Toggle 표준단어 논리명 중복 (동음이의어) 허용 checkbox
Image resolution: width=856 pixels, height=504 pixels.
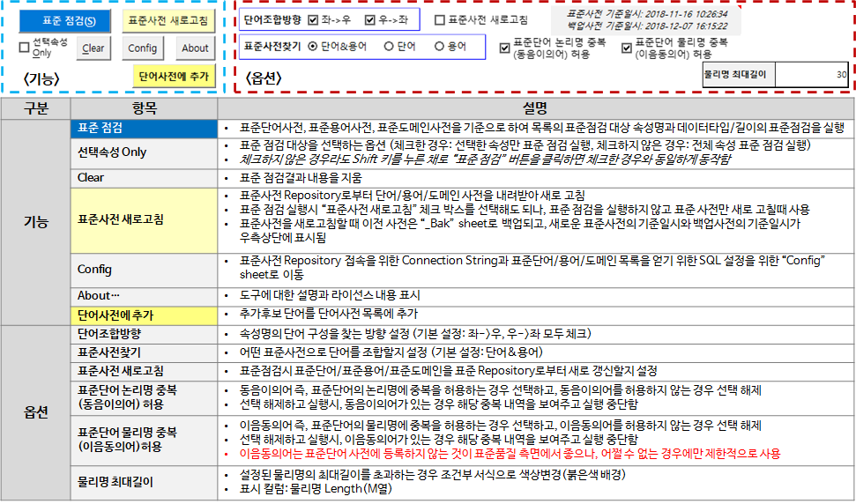[505, 48]
